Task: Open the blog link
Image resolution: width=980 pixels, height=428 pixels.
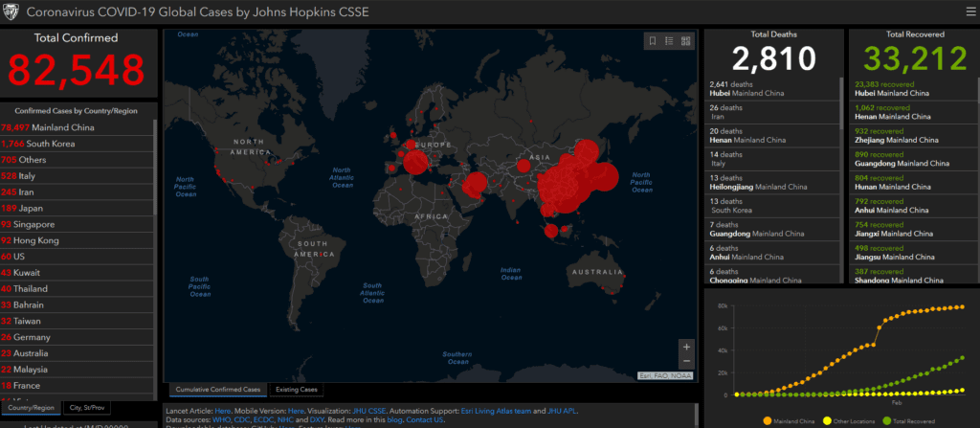Action: click(393, 420)
